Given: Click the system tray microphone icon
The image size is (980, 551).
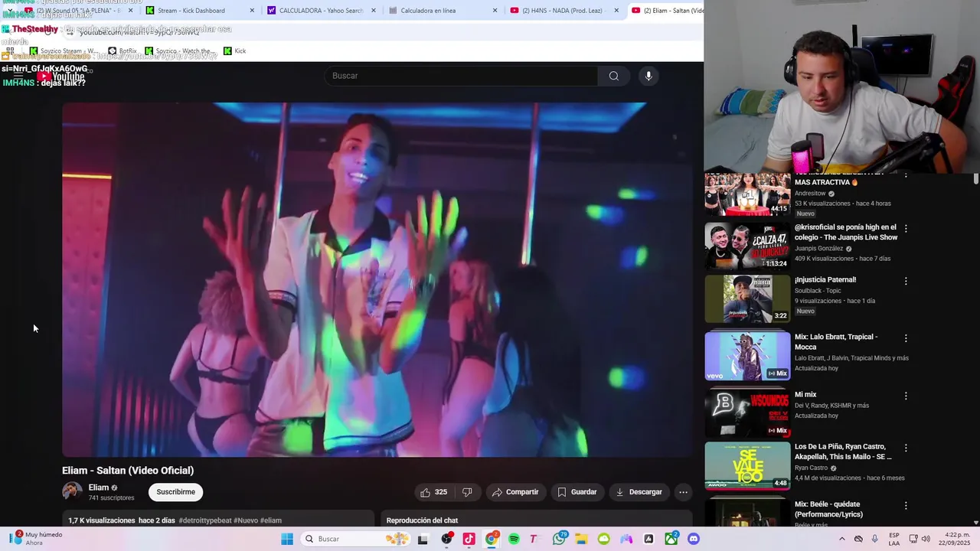Looking at the screenshot, I should [x=874, y=539].
